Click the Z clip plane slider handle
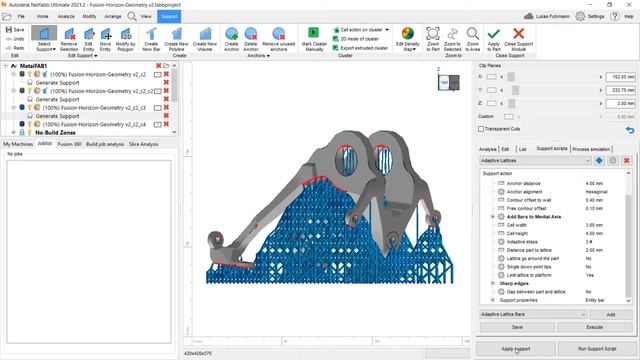 [x=512, y=104]
